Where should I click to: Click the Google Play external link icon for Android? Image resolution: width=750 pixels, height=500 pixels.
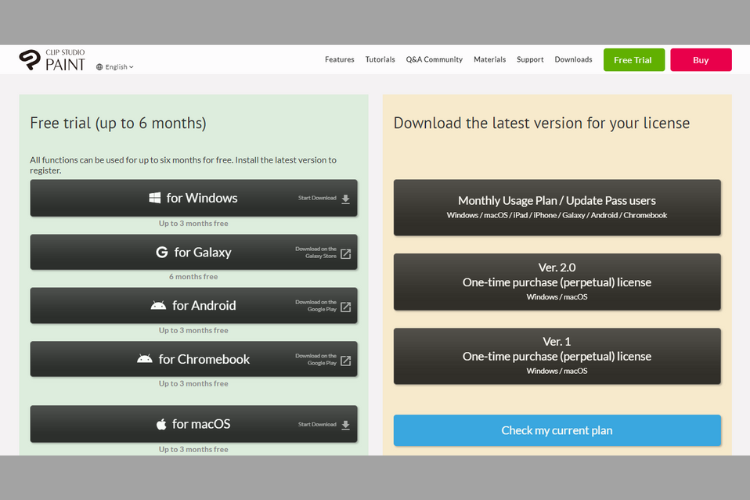coord(346,306)
